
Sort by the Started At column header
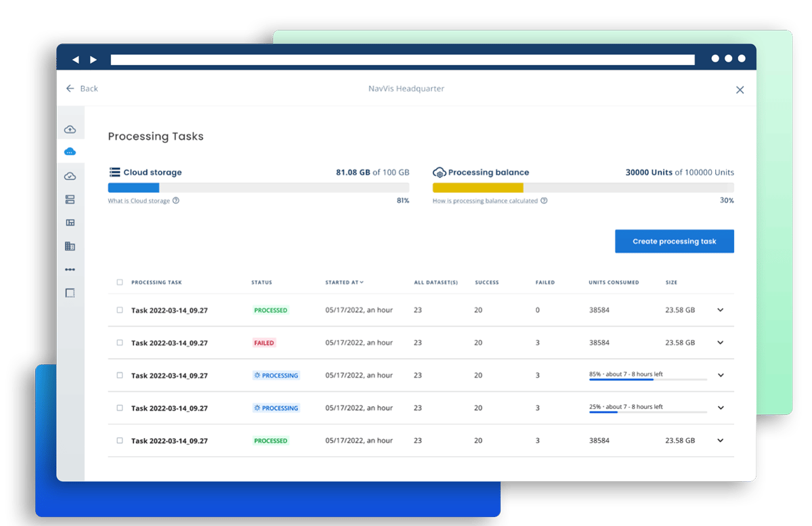pyautogui.click(x=344, y=282)
